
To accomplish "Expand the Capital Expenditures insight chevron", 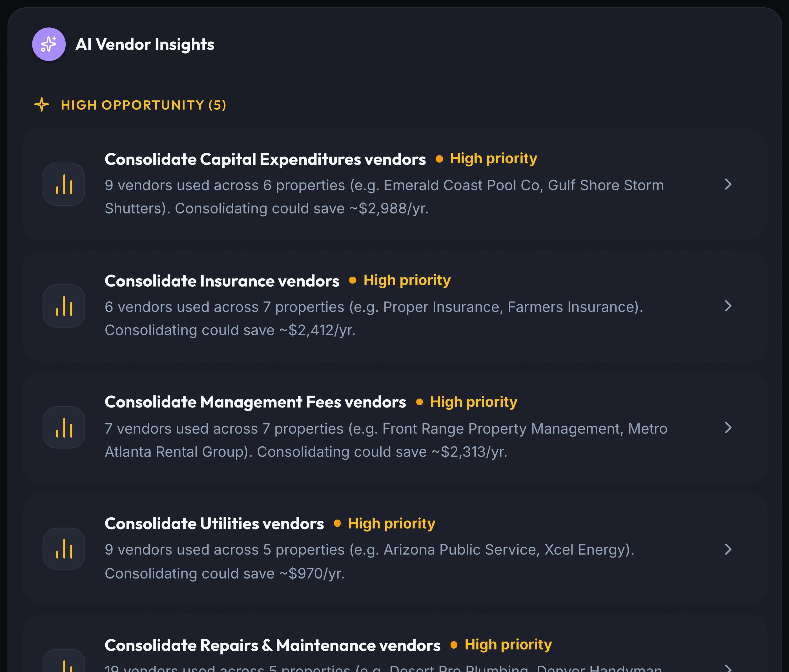I will (728, 184).
